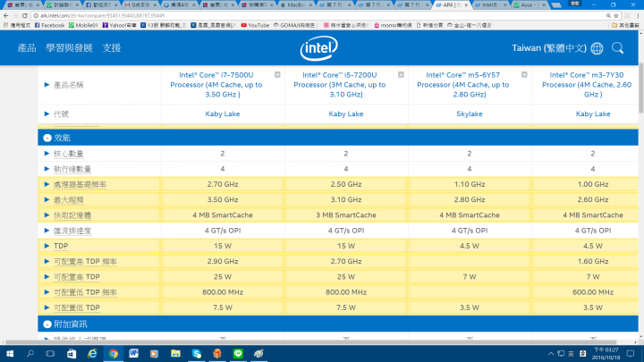Remove the m5-6Y57 column from the comparison

click(524, 75)
